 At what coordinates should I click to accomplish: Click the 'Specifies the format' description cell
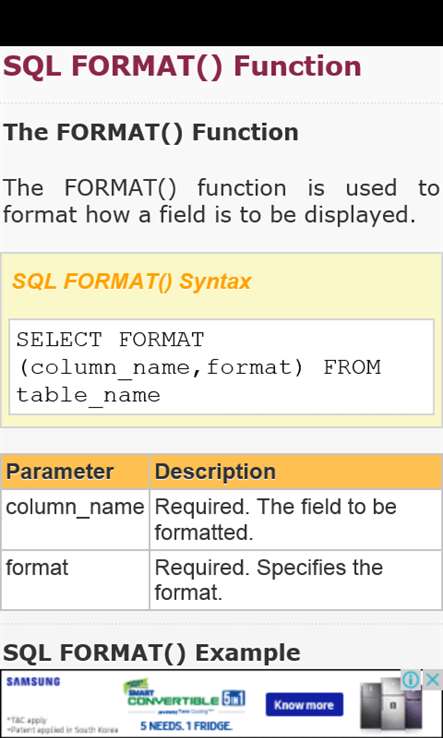pyautogui.click(x=296, y=580)
